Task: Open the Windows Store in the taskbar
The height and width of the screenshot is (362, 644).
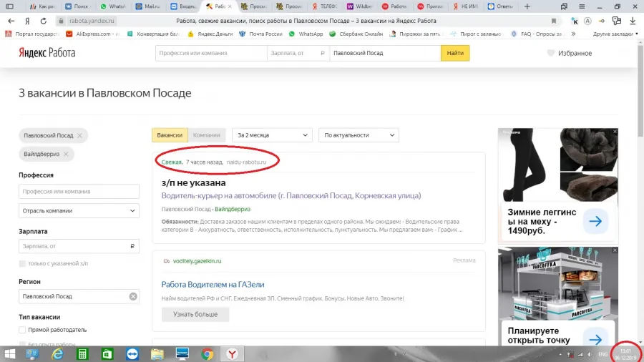Action: pyautogui.click(x=107, y=354)
